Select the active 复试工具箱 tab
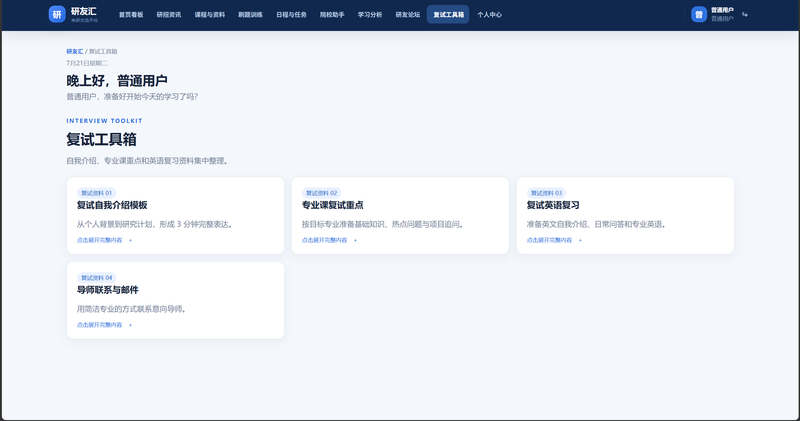This screenshot has width=800, height=421. pyautogui.click(x=448, y=15)
